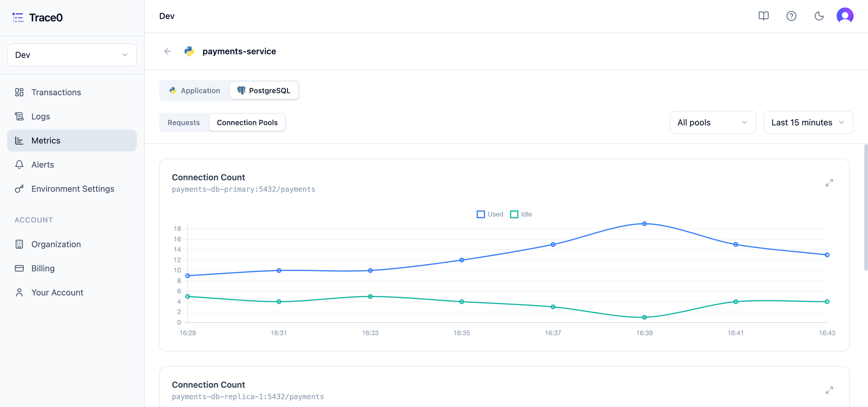Toggle the Used series legend
Screen dimensions: 868x407
pos(489,214)
